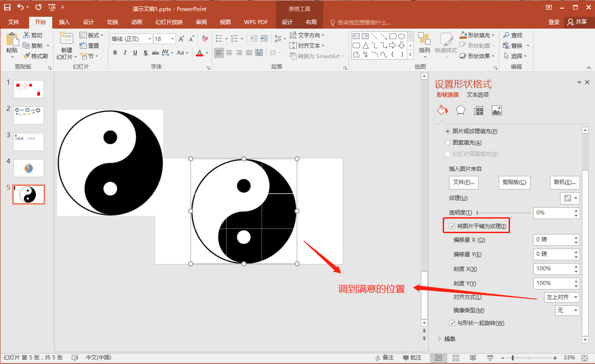The width and height of the screenshot is (595, 364).
Task: Click clear formatting eraser icon
Action: 205,39
